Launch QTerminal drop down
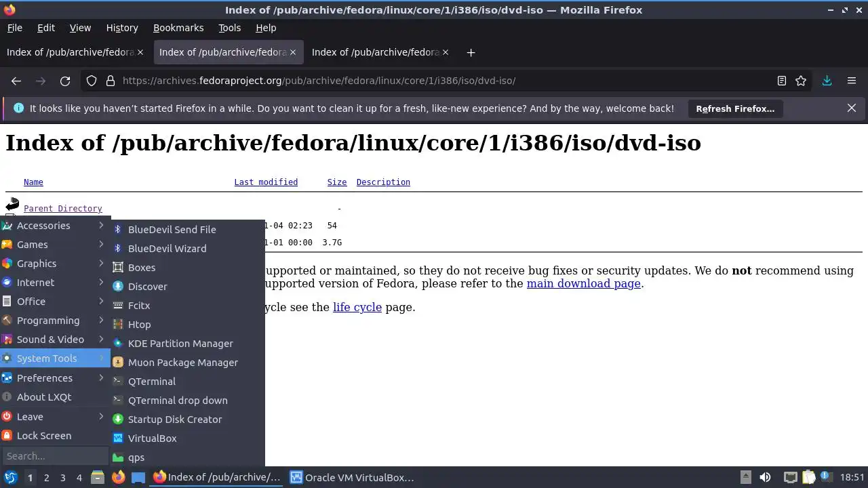This screenshot has width=868, height=488. point(188,401)
